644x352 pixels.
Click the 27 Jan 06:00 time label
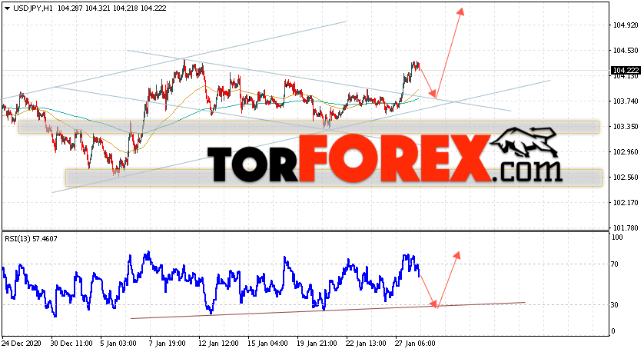415,344
